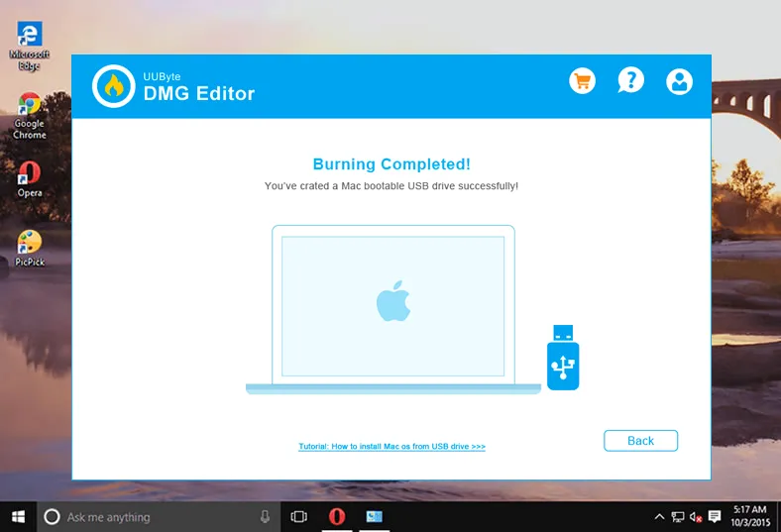
Task: Click the Burning Completed! heading
Action: [x=391, y=164]
